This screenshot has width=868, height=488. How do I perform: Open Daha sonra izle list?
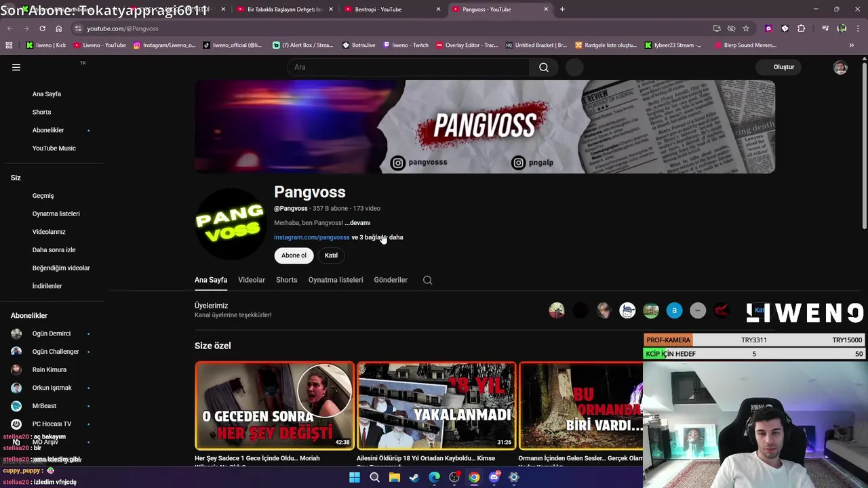[x=53, y=250]
